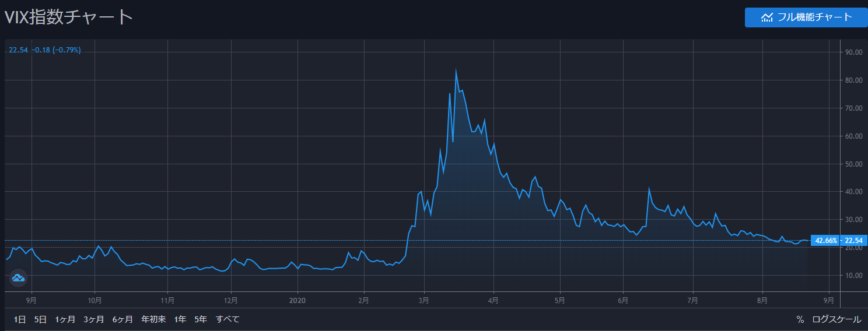
Task: Click the chart icon inside フル機能チャート button
Action: click(x=767, y=17)
